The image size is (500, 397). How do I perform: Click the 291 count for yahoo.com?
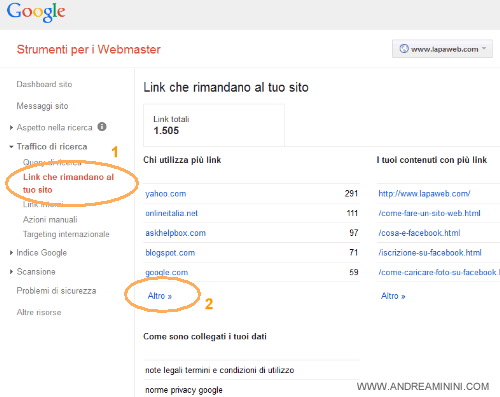click(351, 194)
